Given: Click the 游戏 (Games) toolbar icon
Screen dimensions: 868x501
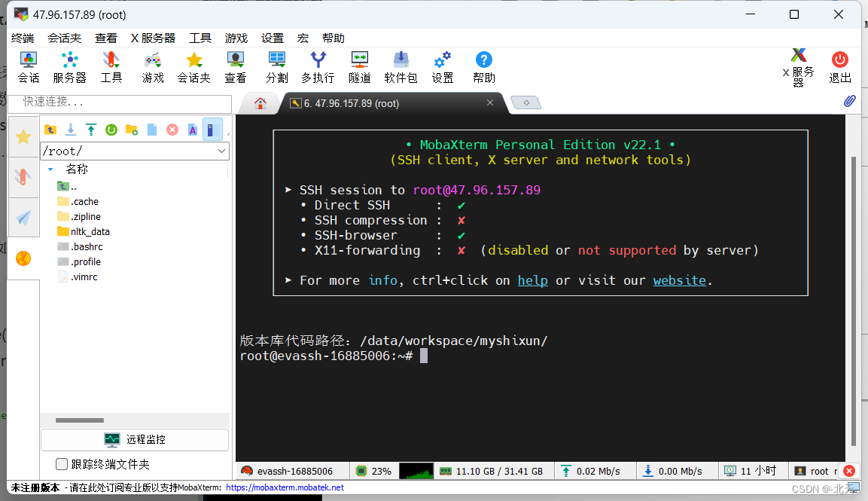Looking at the screenshot, I should (x=153, y=67).
